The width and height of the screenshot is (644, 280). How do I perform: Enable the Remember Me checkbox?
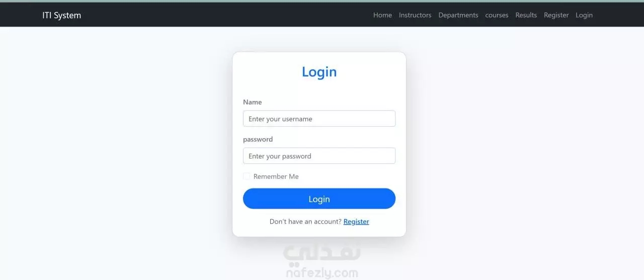click(x=247, y=176)
